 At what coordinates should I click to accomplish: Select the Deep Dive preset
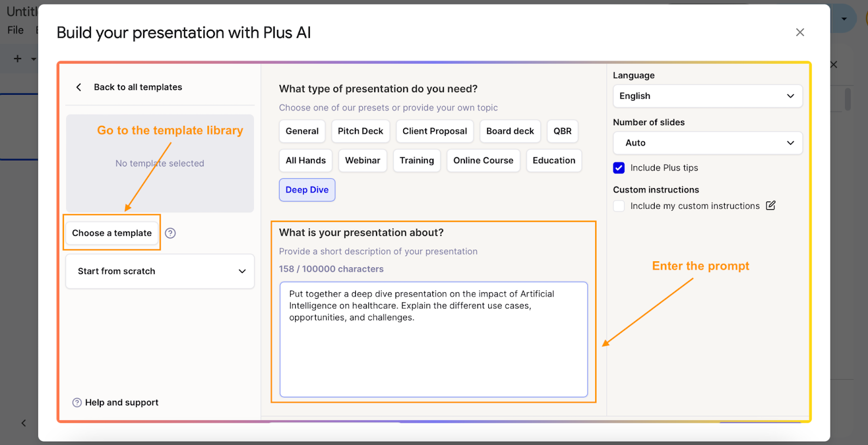coord(307,190)
